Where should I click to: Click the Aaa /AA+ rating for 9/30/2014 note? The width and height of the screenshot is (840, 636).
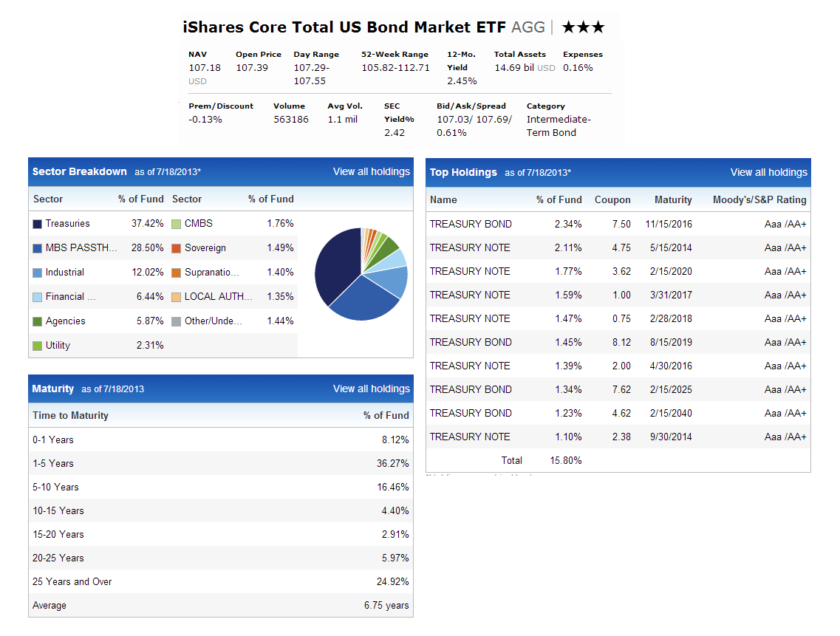pos(785,436)
